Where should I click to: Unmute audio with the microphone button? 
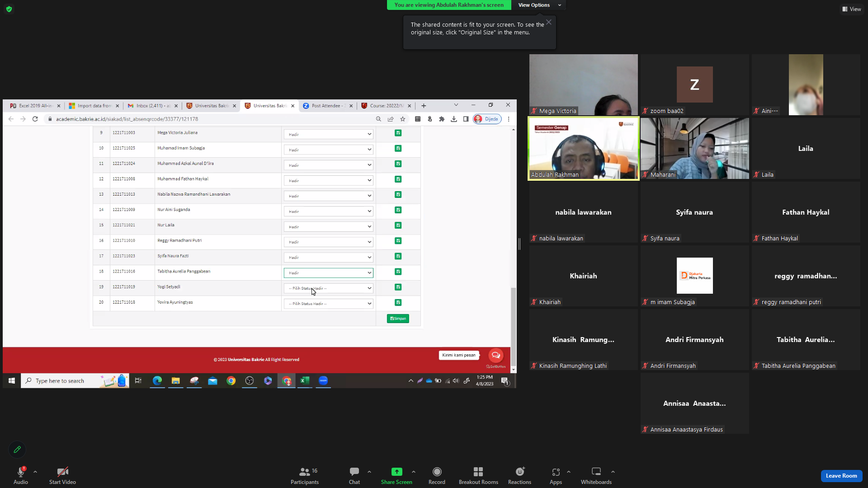(21, 476)
